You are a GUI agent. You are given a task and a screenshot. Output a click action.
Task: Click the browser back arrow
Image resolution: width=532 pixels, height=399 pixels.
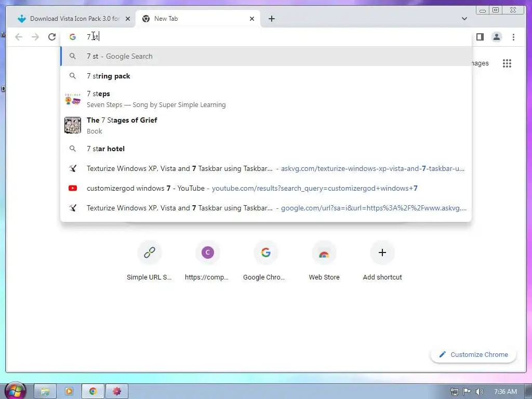pyautogui.click(x=19, y=37)
